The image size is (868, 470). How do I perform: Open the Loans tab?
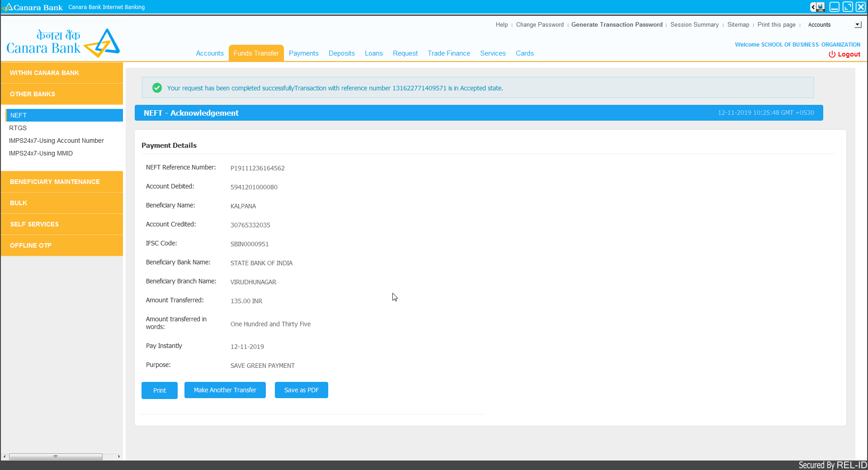(374, 53)
